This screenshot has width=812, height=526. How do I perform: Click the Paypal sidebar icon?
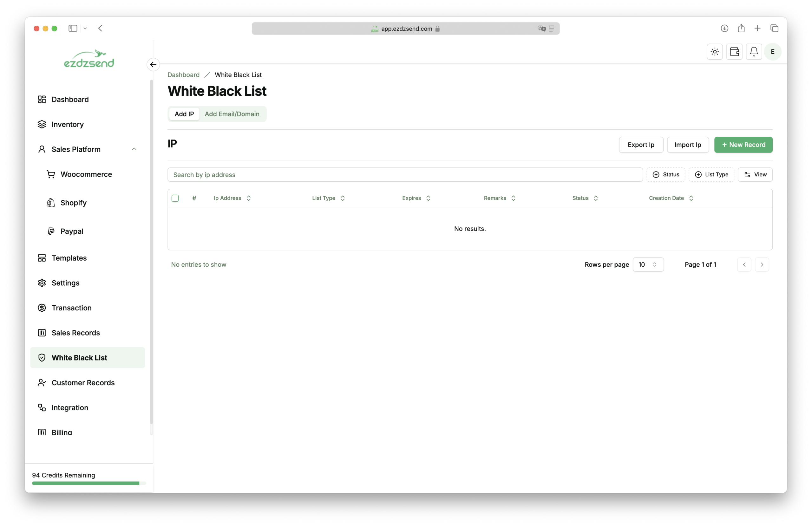50,231
